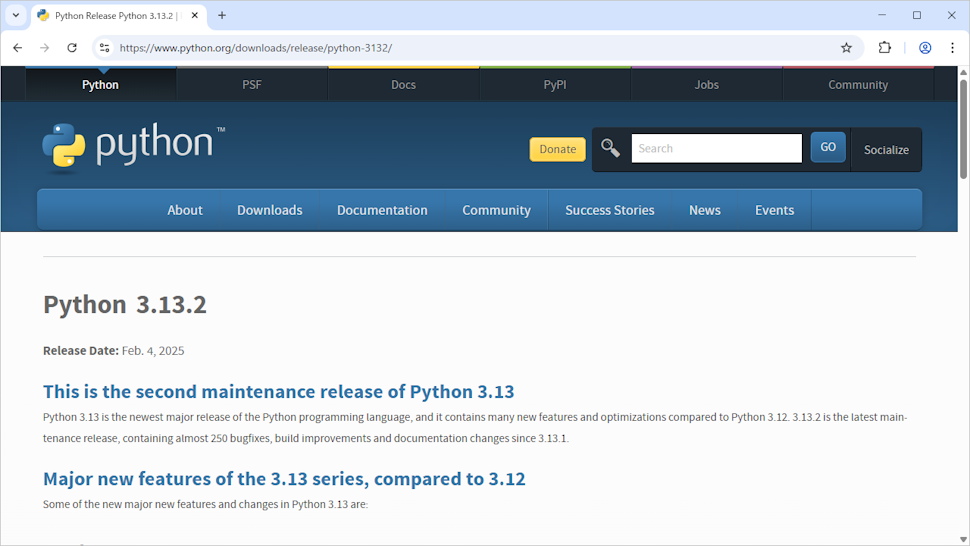Screen dimensions: 970x546
Task: Maximize the browser window
Action: (x=917, y=15)
